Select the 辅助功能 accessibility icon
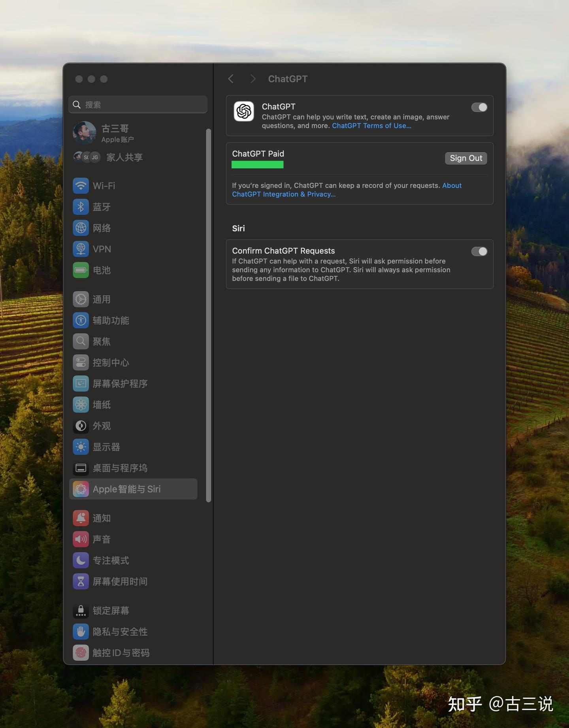Screen dimensions: 569x728 (81, 321)
